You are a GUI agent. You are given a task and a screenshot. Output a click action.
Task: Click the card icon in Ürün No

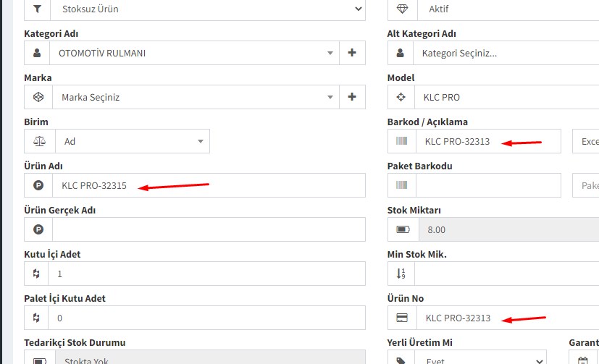401,318
